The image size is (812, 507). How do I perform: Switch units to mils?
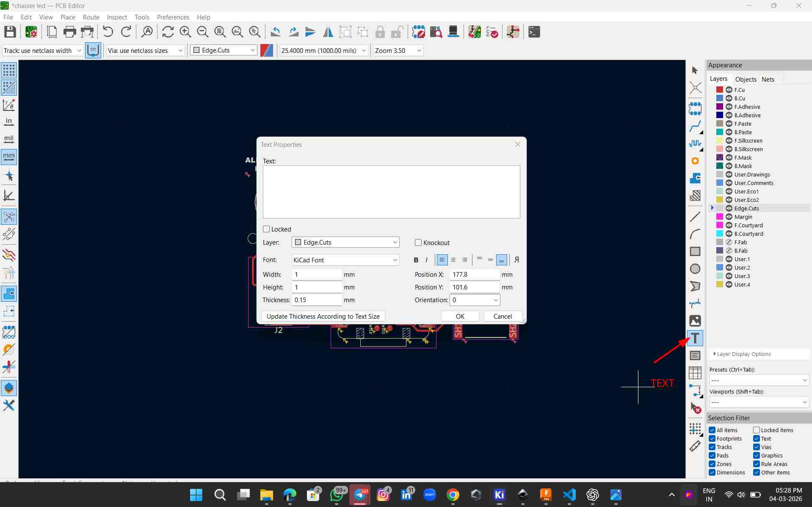(9, 139)
